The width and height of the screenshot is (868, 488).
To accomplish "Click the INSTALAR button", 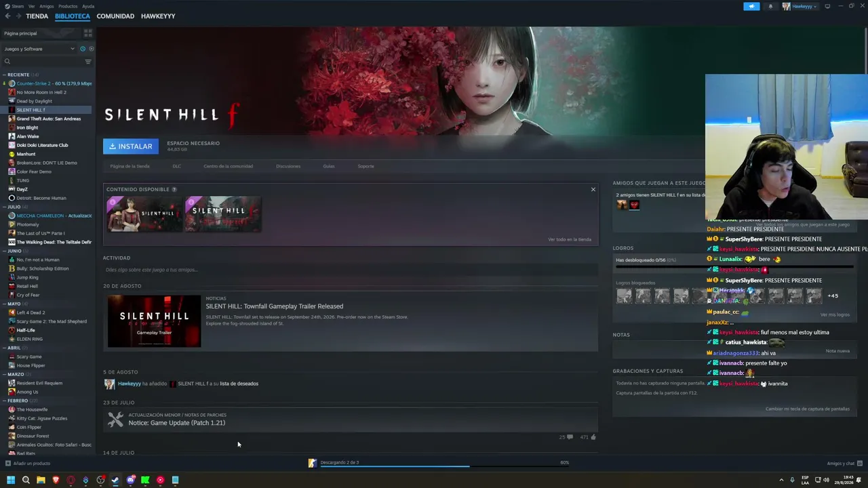I will [x=131, y=146].
